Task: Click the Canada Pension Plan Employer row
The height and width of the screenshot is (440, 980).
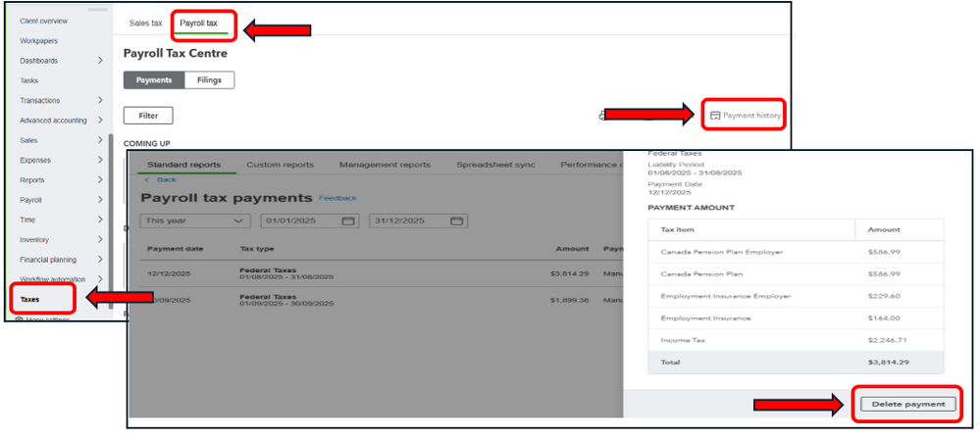Action: [796, 252]
